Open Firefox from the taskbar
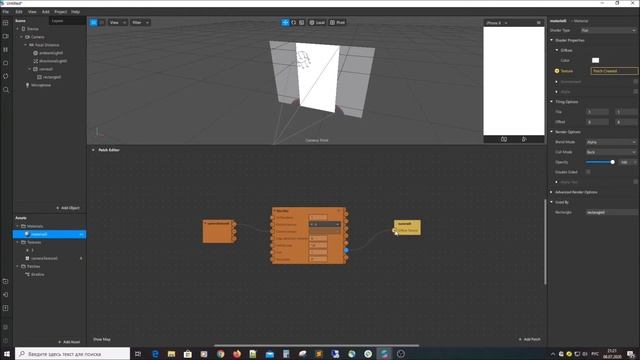The height and width of the screenshot is (360, 640). click(237, 354)
